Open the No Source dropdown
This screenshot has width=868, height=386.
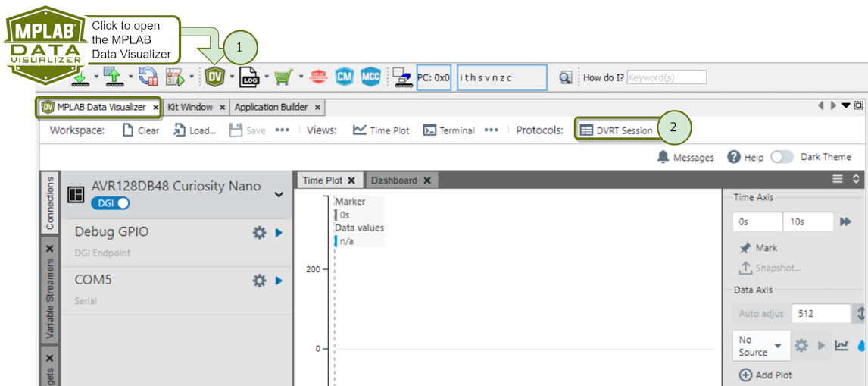(x=761, y=346)
